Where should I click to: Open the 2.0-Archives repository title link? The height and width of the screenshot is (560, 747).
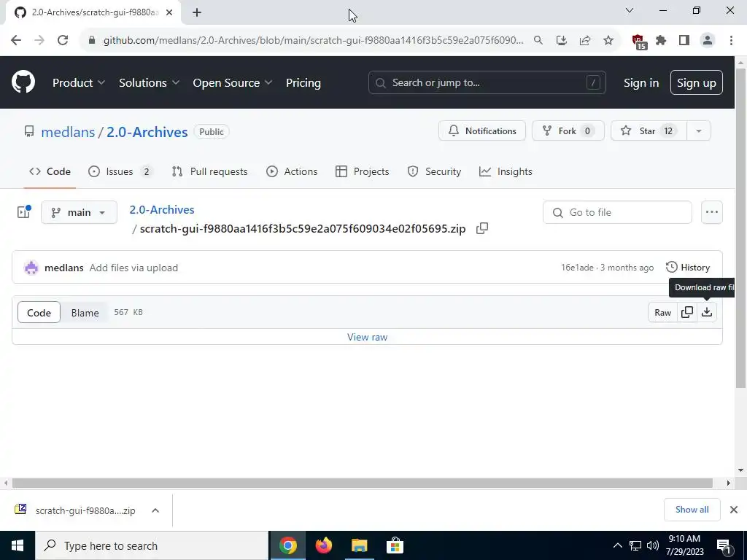click(147, 132)
